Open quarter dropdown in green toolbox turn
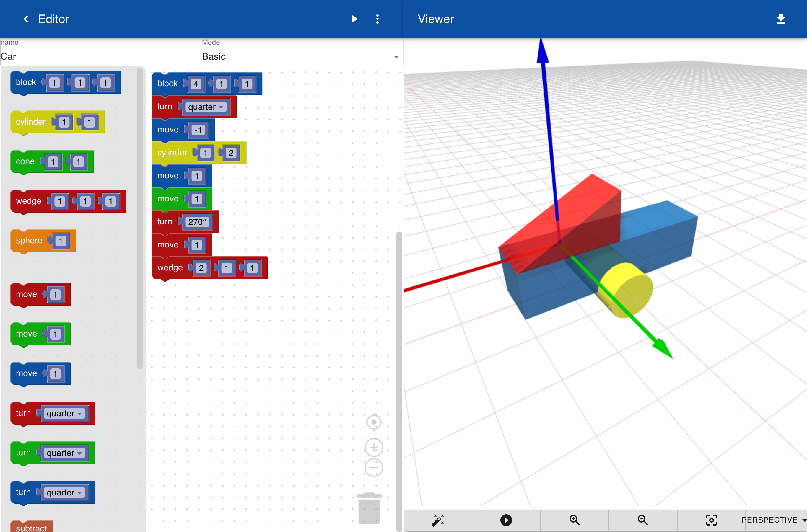 [x=64, y=453]
